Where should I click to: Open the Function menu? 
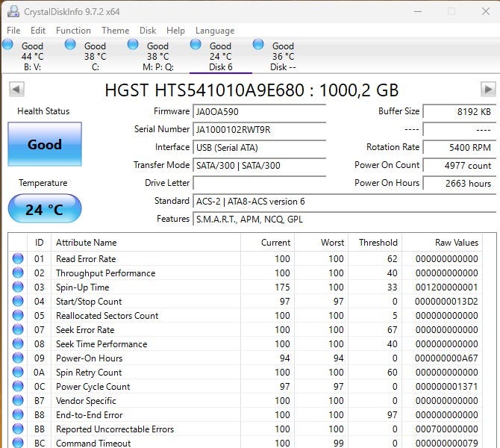coord(73,31)
